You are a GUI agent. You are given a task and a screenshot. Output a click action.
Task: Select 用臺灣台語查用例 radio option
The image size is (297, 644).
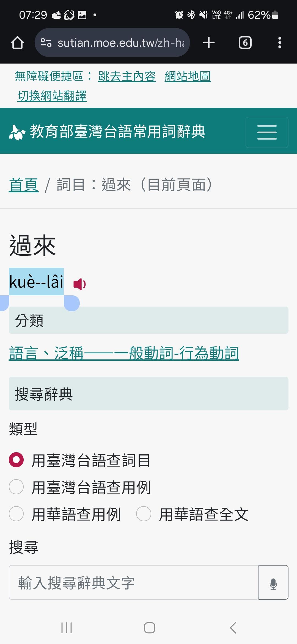16,487
